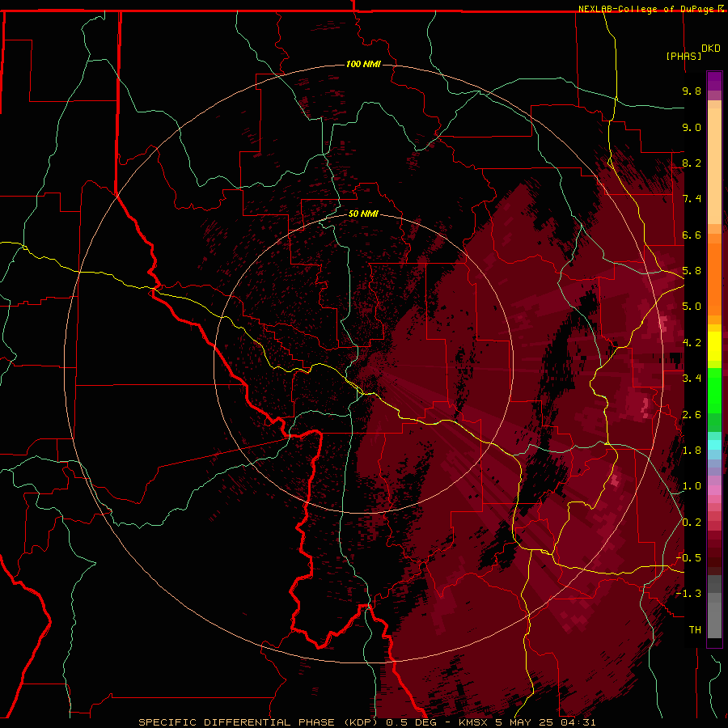Click the -1.3 scale label
Screen dimensions: 728x728
[688, 594]
